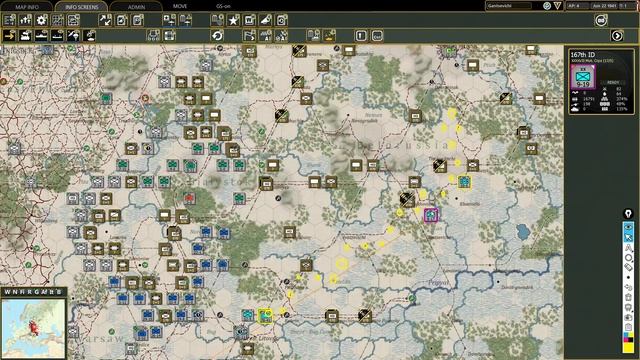
Task: Select the W minimap filter letter
Action: point(7,292)
